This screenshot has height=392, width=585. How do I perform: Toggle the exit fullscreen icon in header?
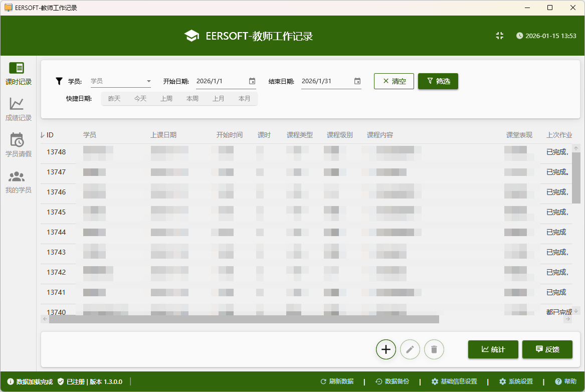click(x=499, y=36)
